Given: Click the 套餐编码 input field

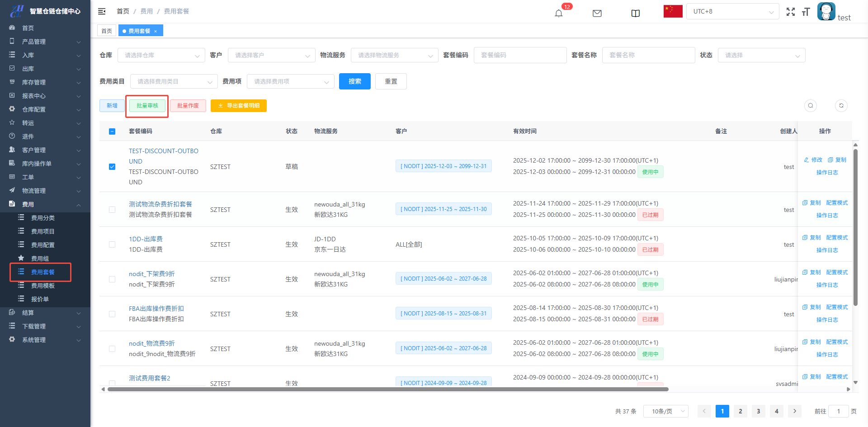Looking at the screenshot, I should pos(520,55).
